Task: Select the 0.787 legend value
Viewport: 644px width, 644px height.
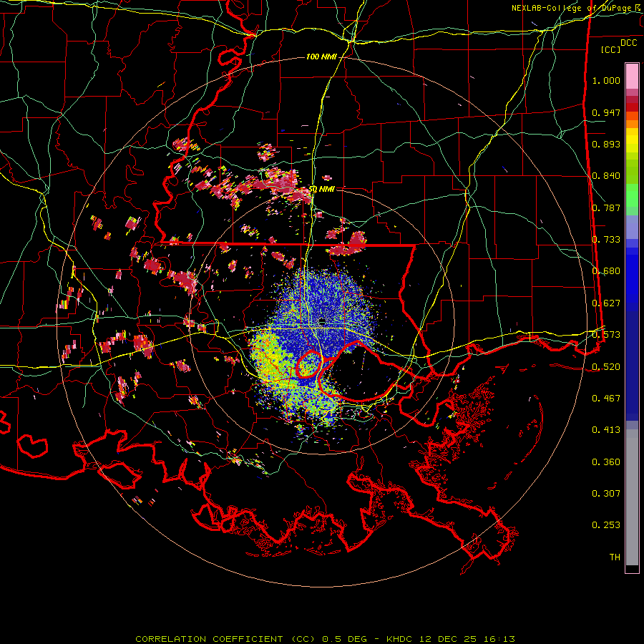Action: pyautogui.click(x=606, y=208)
